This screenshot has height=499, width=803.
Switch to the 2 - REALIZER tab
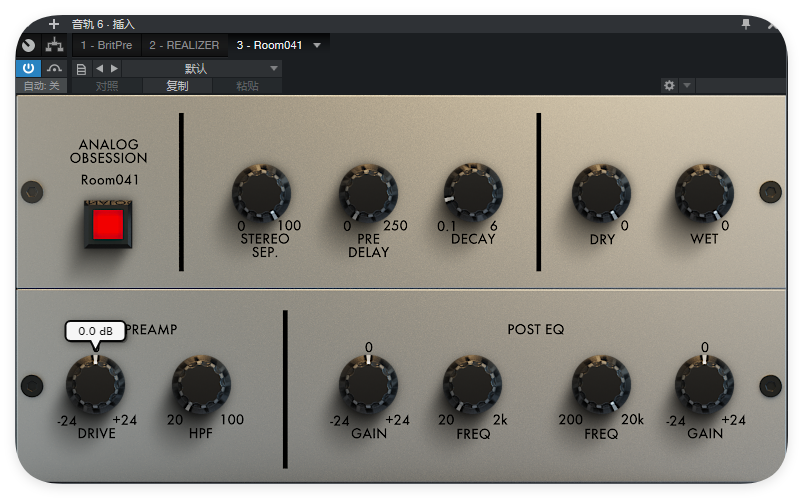(184, 45)
